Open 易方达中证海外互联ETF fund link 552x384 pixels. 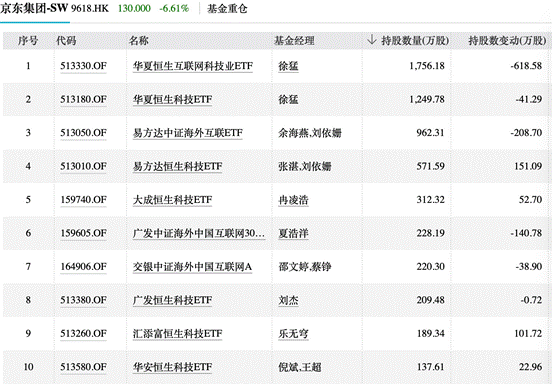tap(188, 133)
